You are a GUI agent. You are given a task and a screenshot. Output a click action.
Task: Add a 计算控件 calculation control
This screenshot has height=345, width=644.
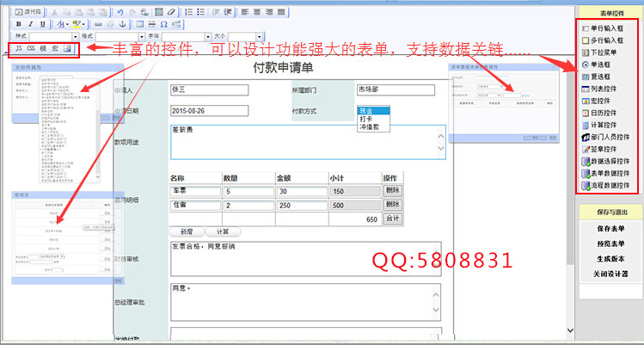(x=599, y=125)
